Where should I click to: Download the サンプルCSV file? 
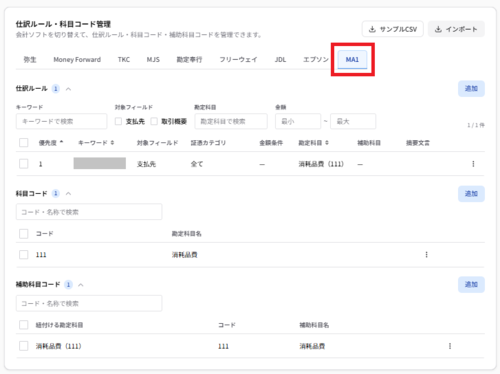click(393, 29)
